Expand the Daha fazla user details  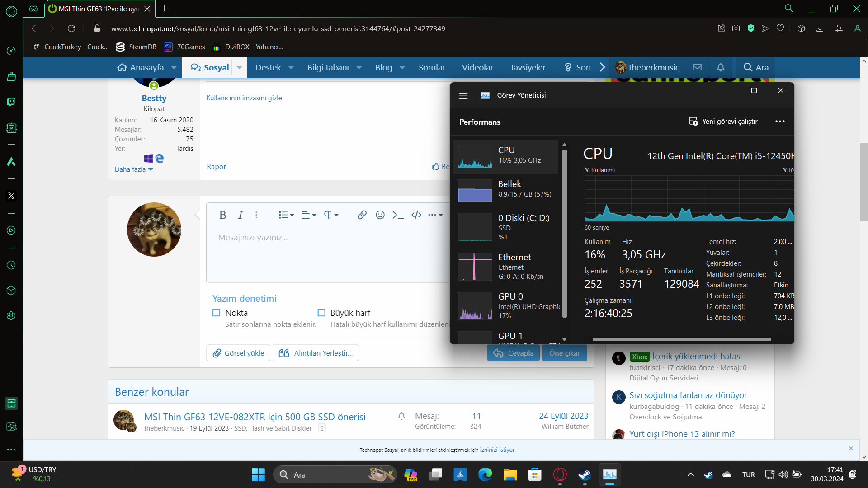coord(134,169)
